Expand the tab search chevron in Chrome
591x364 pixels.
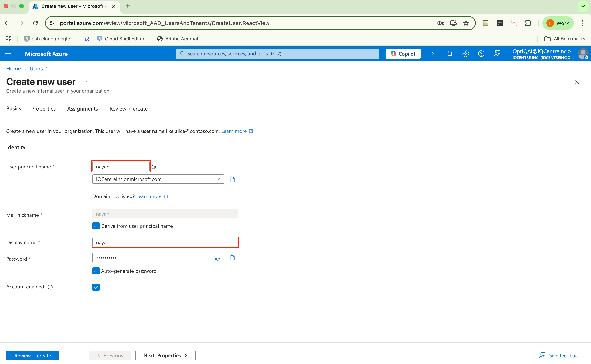583,6
